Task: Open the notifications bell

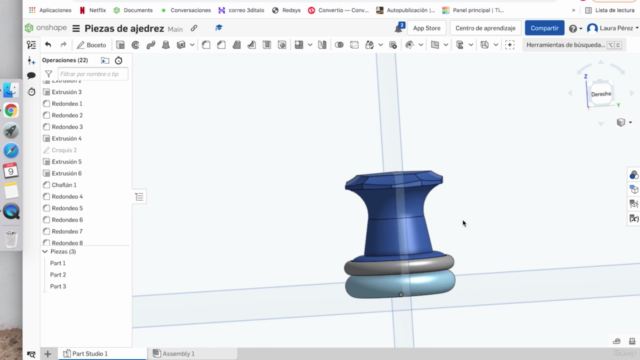Action: click(x=400, y=28)
